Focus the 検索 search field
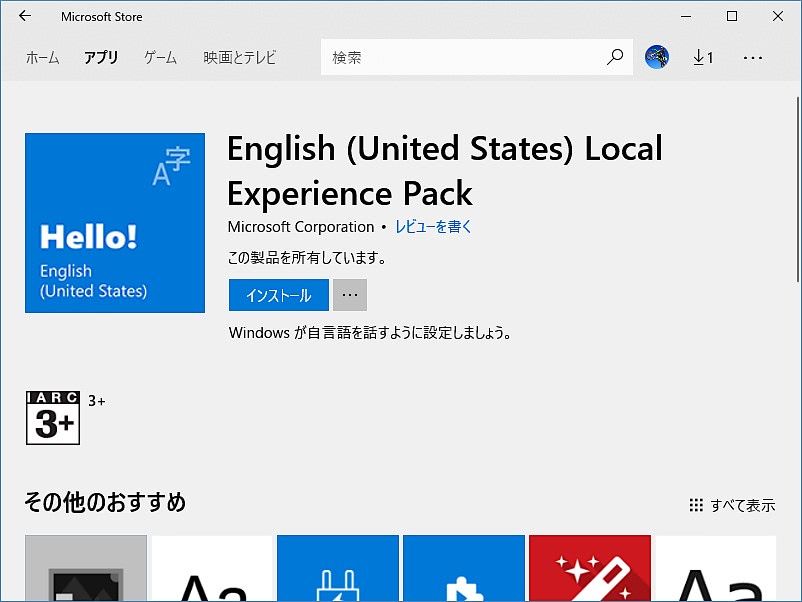 [x=477, y=57]
